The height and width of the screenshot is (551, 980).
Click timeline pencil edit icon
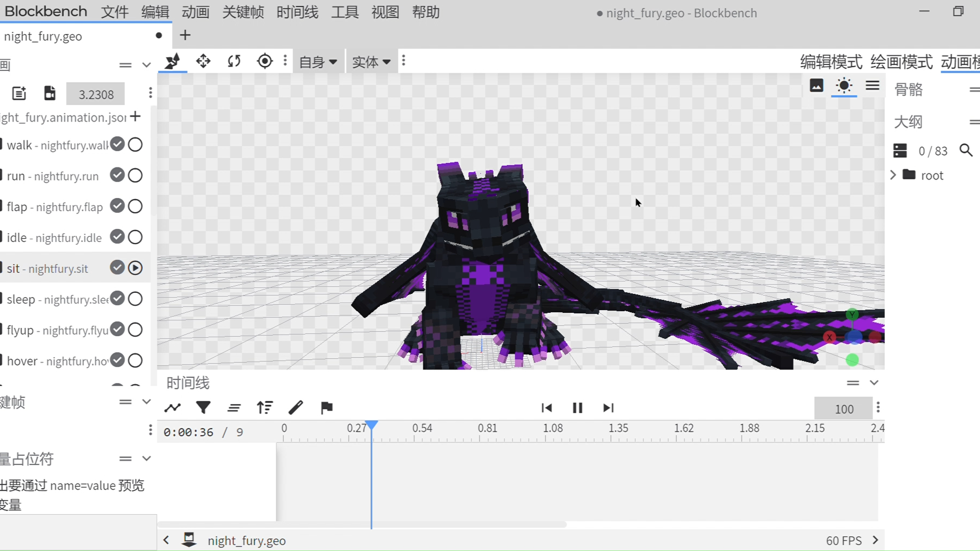(x=296, y=408)
